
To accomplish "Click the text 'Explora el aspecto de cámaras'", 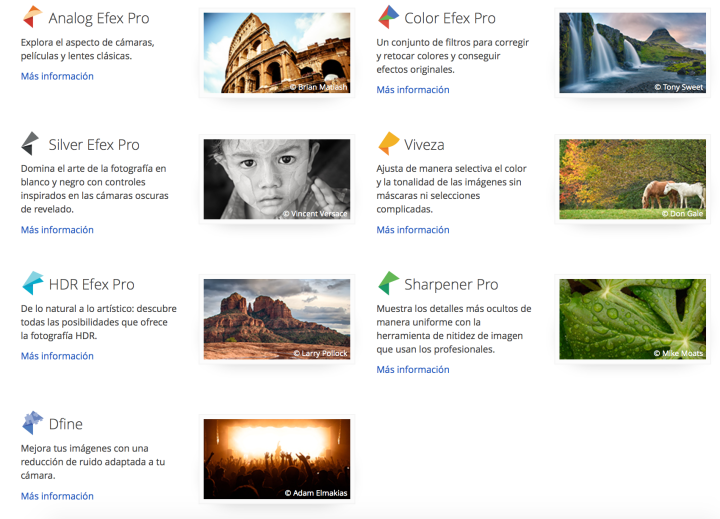I will [87, 43].
